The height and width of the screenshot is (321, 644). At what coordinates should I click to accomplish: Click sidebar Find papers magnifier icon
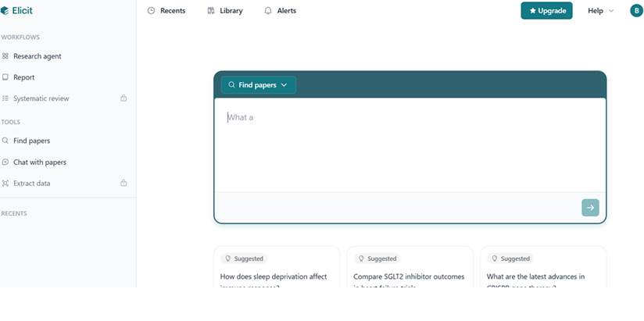[5, 141]
